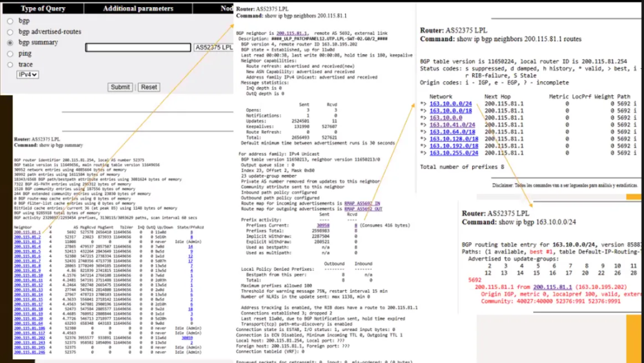
Task: Click the Submit button
Action: pos(120,87)
